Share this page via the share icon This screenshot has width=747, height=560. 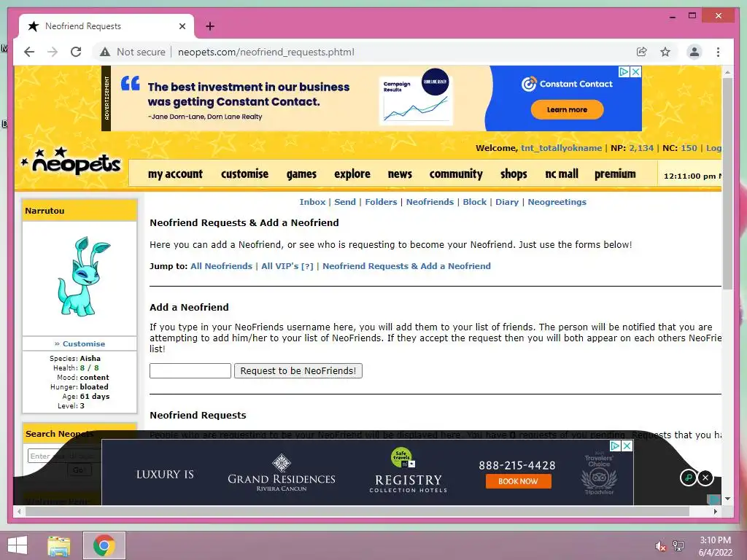pos(642,52)
